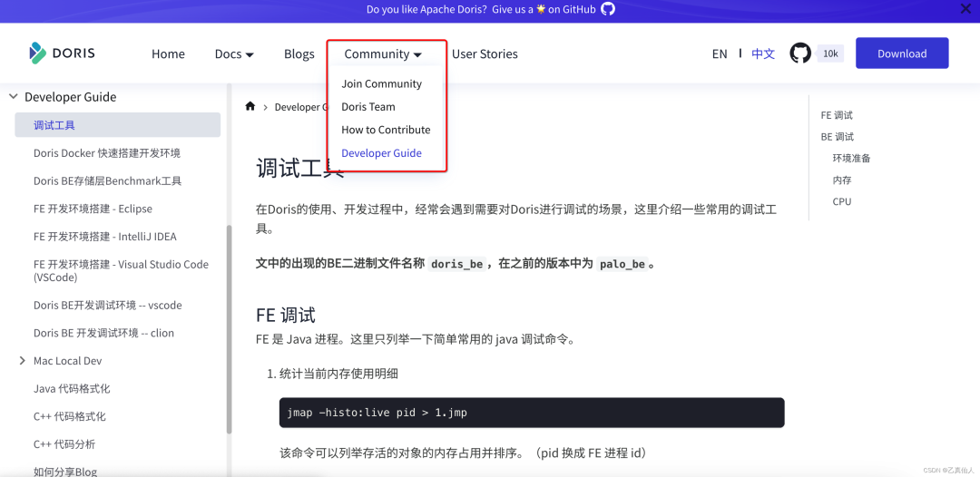Switch language to 中文

(763, 54)
